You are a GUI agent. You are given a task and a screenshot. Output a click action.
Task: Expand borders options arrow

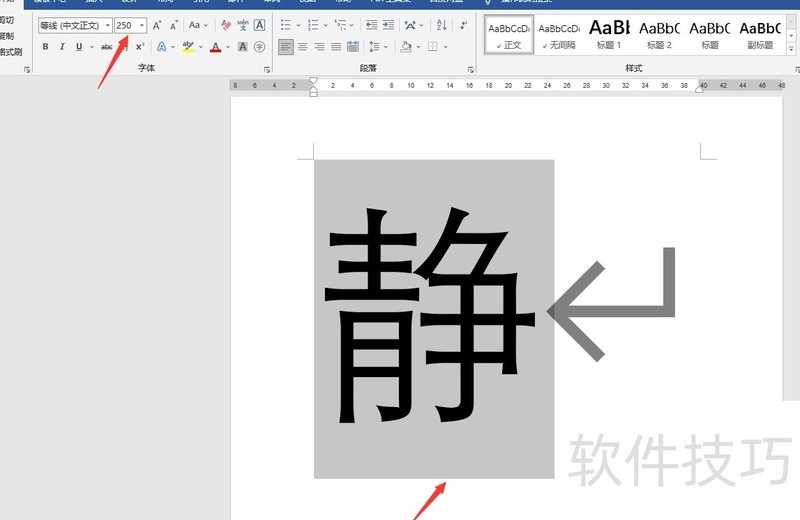coord(446,47)
